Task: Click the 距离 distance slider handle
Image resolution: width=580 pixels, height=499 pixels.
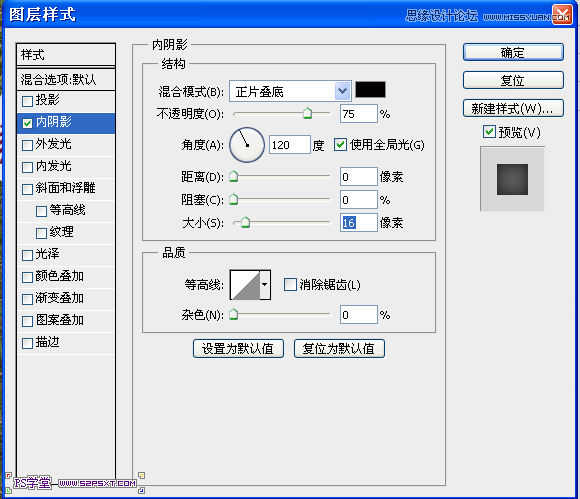Action: (x=233, y=176)
